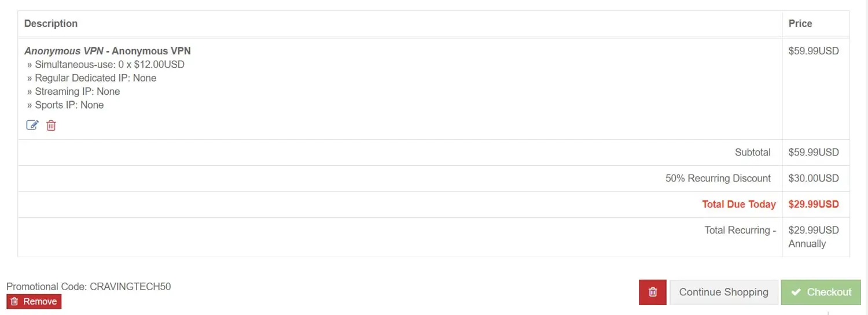The image size is (868, 315).
Task: Click the Price column header
Action: 800,24
